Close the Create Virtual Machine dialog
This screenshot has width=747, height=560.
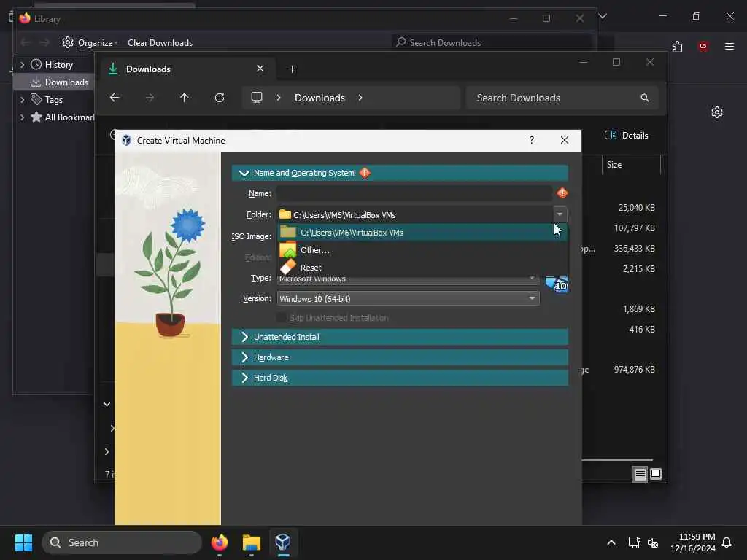coord(565,140)
